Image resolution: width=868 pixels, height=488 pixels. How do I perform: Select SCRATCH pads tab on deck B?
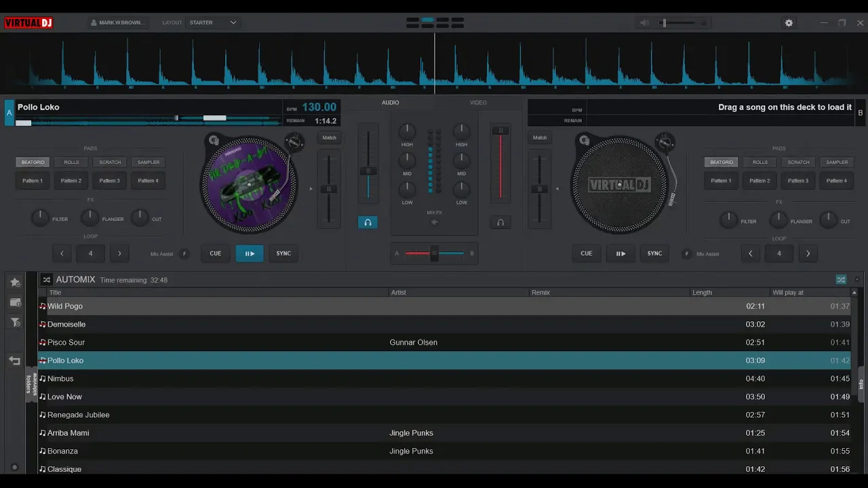tap(798, 162)
